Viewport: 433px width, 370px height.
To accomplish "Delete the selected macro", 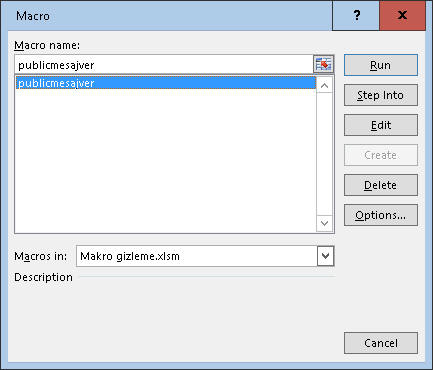I will 381,185.
